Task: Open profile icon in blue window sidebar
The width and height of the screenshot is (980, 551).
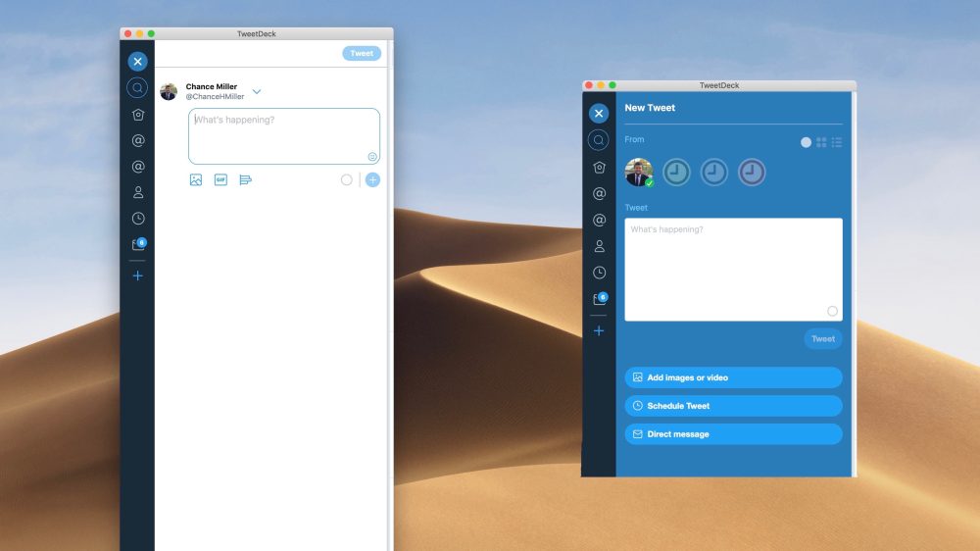Action: [600, 246]
